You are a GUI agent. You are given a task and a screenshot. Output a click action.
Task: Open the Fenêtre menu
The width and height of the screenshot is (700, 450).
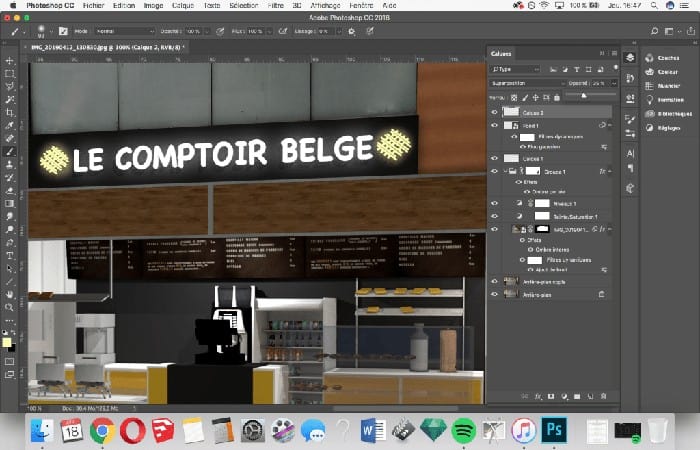(x=361, y=5)
